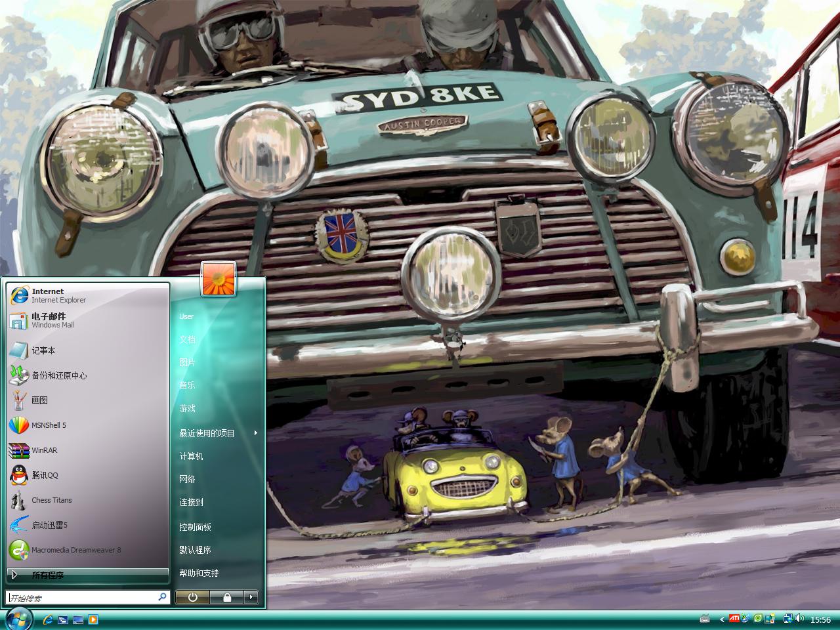Click the 15:56 taskbar clock
This screenshot has height=630, width=840.
pos(820,619)
